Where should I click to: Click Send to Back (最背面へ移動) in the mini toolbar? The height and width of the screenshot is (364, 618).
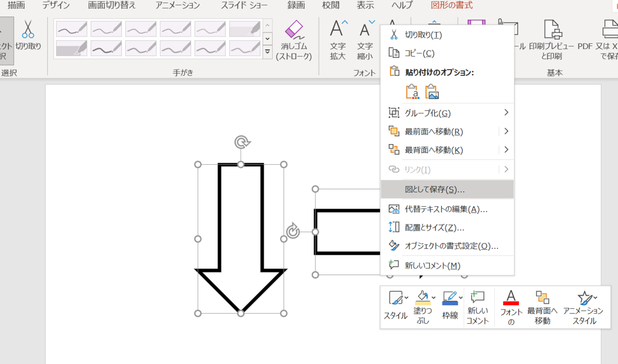[542, 307]
